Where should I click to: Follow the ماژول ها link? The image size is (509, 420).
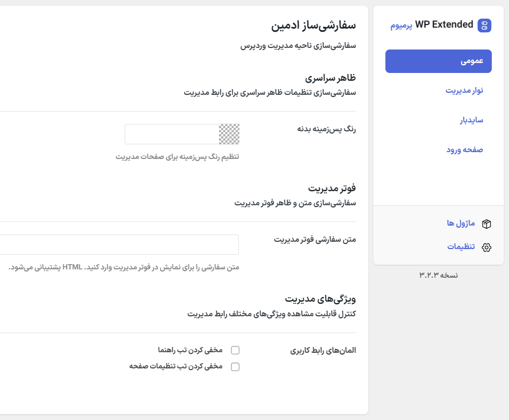(460, 224)
